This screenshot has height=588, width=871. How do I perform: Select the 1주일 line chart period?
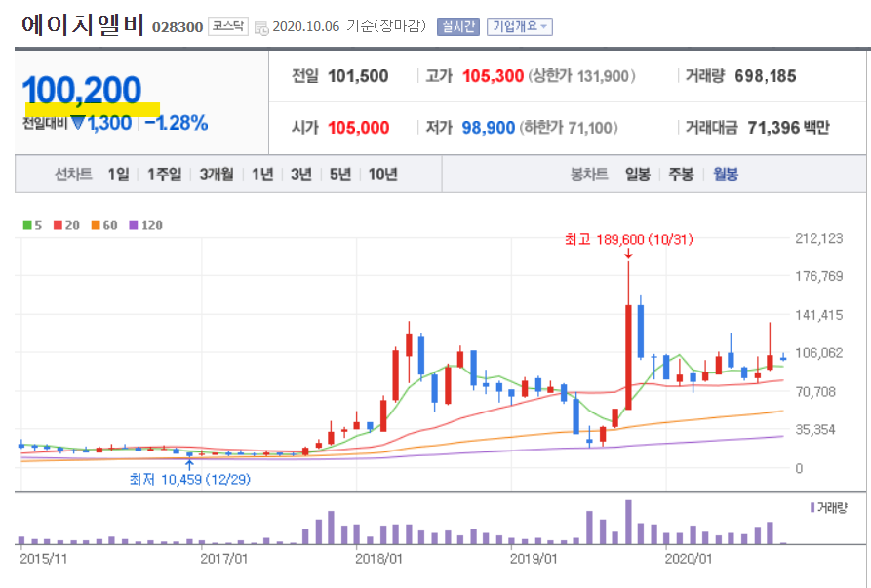click(165, 175)
